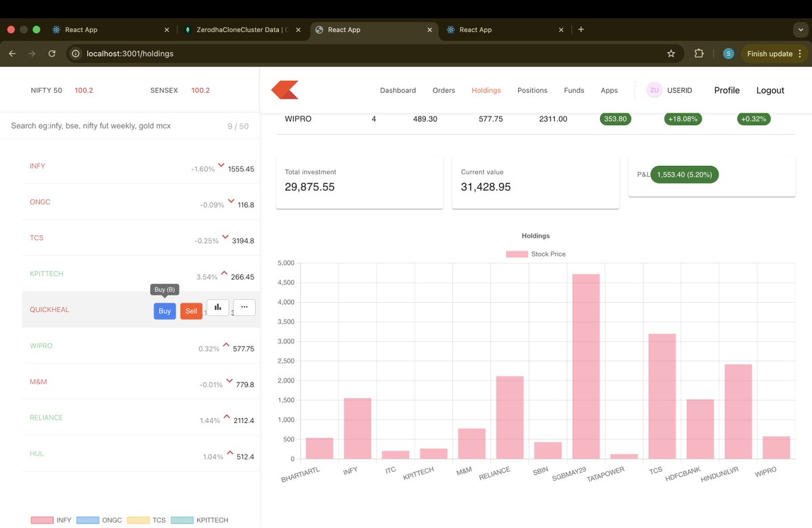
Task: Toggle TCS legend item in watchlist chart
Action: 146,520
